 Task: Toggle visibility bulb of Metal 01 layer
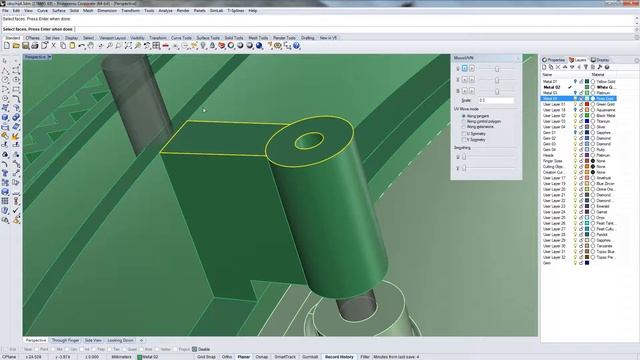[575, 82]
